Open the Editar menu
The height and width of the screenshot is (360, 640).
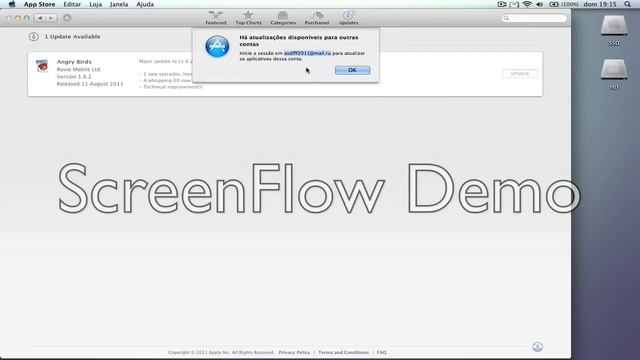72,4
